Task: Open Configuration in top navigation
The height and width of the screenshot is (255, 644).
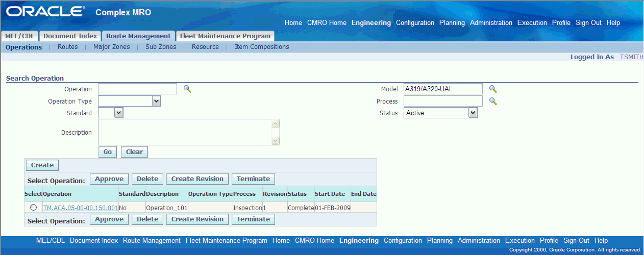Action: (415, 23)
